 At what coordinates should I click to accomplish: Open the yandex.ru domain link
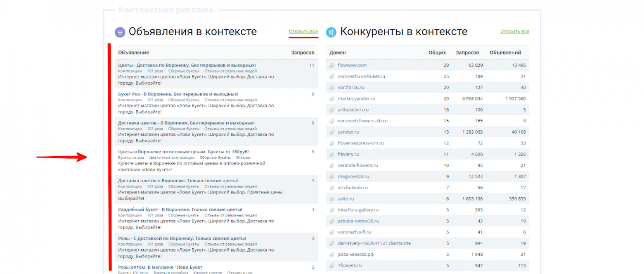pyautogui.click(x=348, y=132)
